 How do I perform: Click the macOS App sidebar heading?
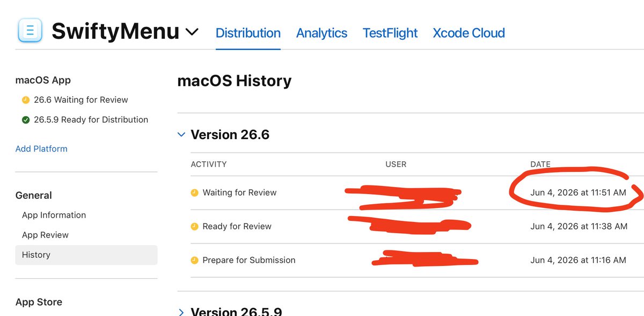43,80
